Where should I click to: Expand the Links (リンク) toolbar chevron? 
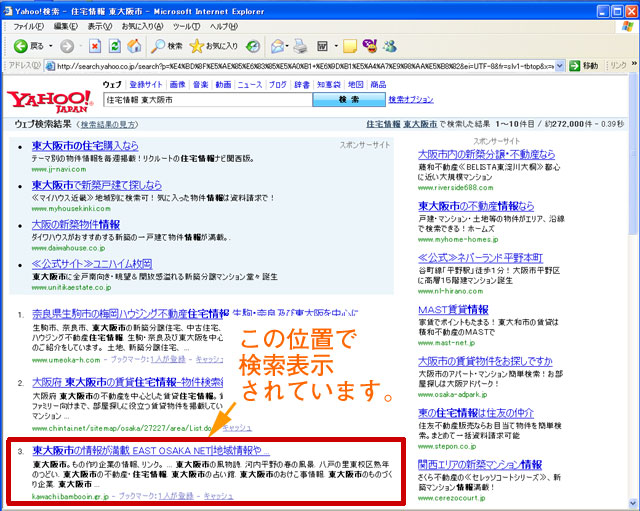pos(634,64)
